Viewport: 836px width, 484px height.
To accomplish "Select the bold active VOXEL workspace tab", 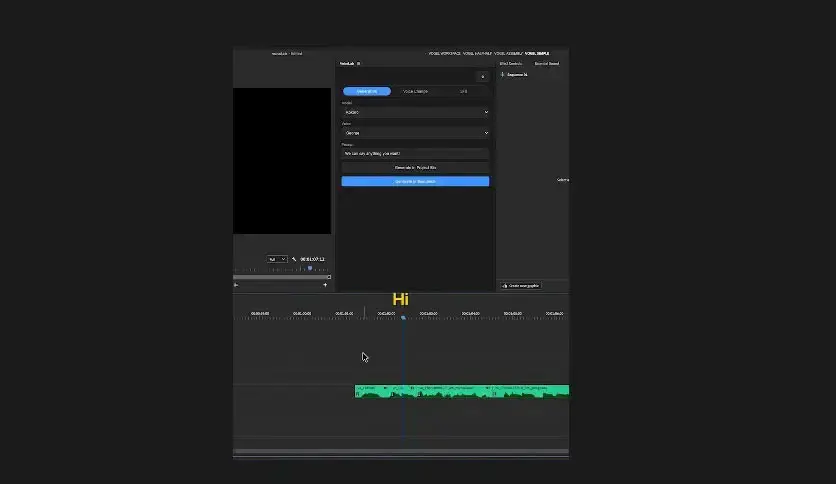I will click(x=537, y=53).
